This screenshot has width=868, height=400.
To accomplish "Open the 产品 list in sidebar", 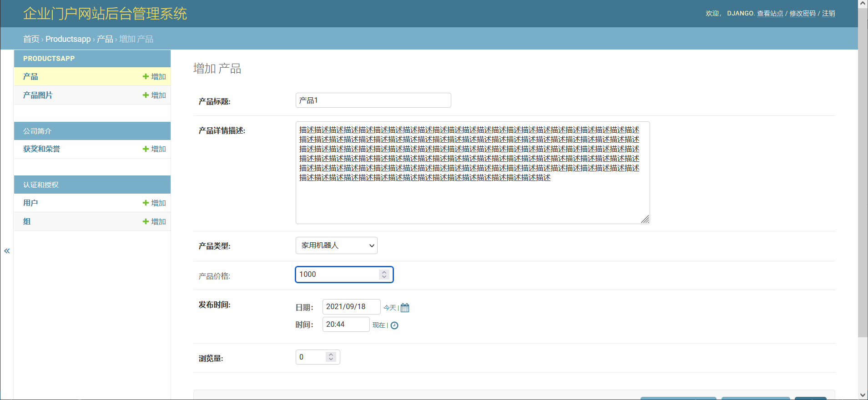I will [30, 77].
